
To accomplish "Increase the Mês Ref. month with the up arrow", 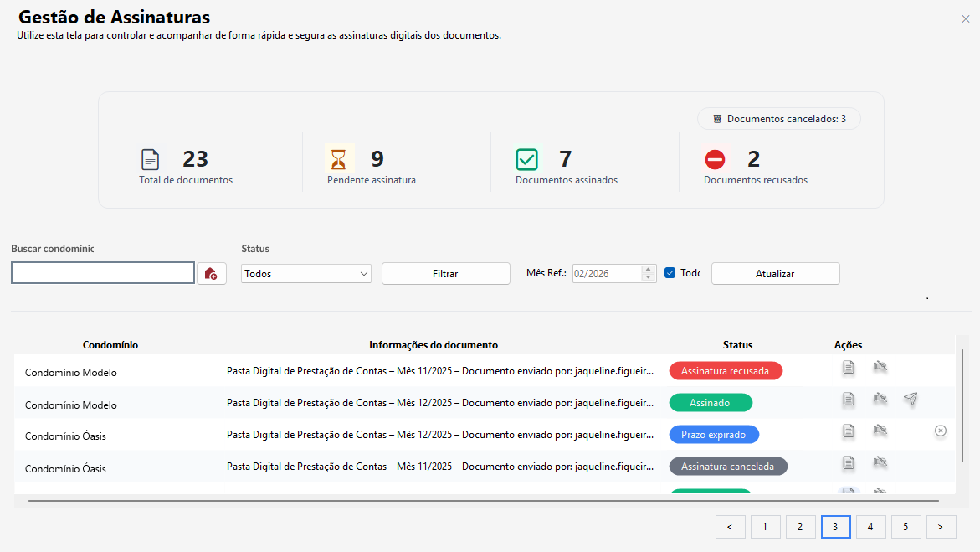I will click(x=648, y=269).
